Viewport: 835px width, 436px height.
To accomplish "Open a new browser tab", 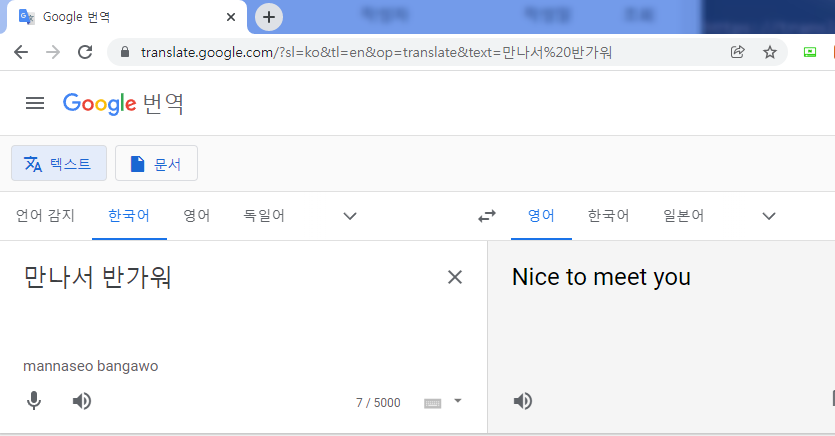I will [269, 17].
